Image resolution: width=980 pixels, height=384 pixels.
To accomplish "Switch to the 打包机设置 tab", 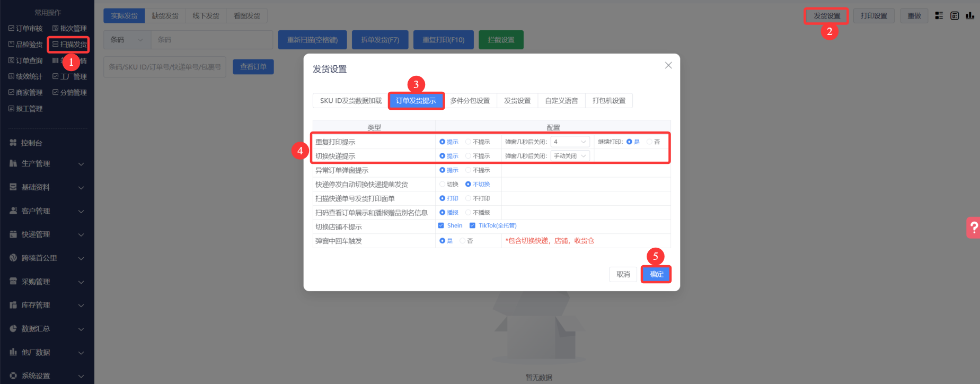I will (x=608, y=101).
